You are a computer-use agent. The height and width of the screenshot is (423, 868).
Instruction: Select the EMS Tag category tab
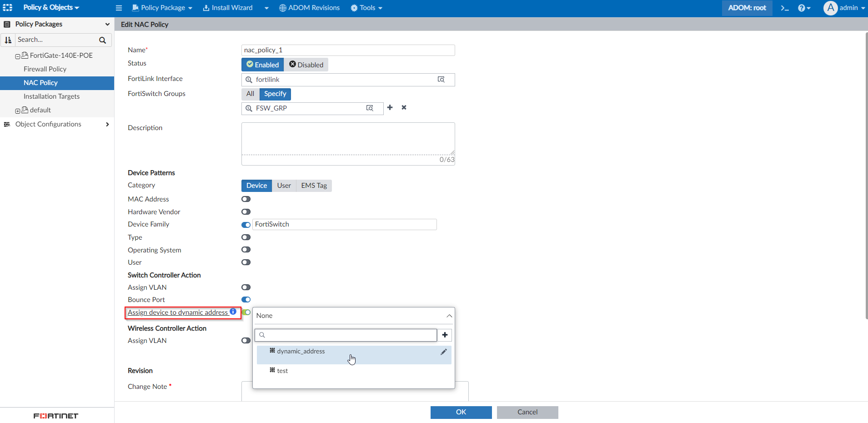click(314, 186)
